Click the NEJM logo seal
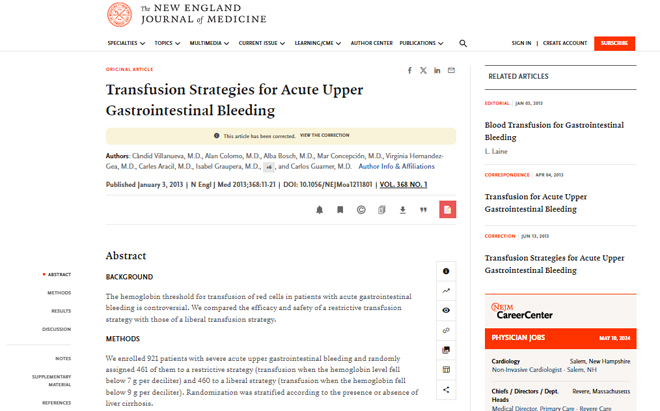The width and height of the screenshot is (660, 411). tap(120, 15)
